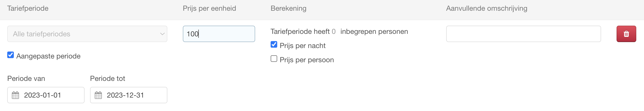
Task: Click the chevron arrow of tariefperiodes select
Action: 162,34
